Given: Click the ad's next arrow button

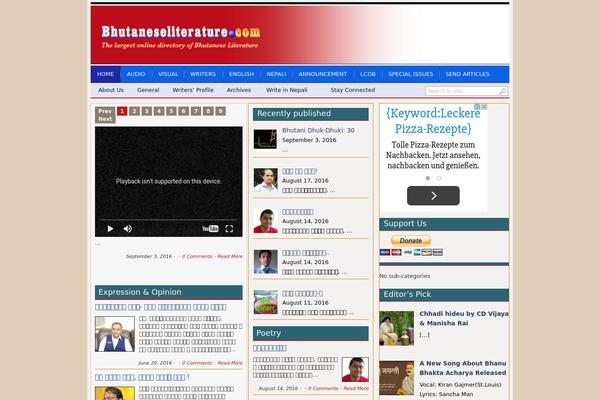Looking at the screenshot, I should click(433, 196).
